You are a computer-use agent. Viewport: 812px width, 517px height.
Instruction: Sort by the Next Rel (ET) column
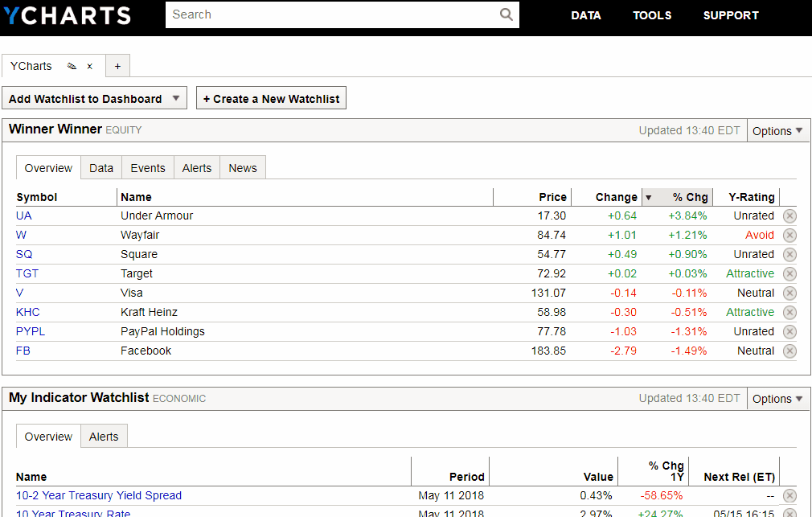pyautogui.click(x=739, y=477)
